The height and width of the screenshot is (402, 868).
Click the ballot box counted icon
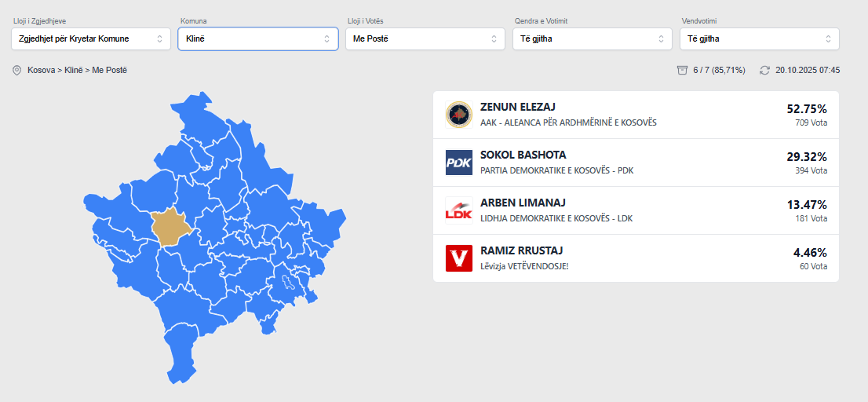(x=682, y=71)
